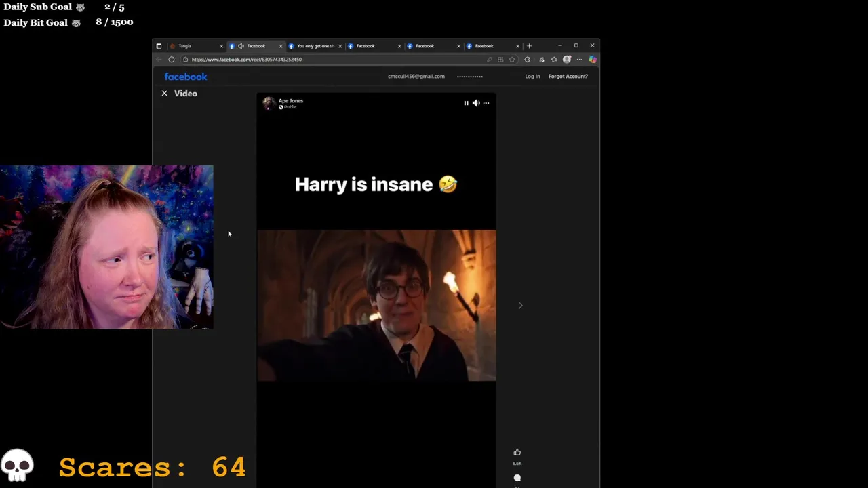The image size is (868, 488).
Task: Open the tab actions menu icon
Action: pos(159,46)
